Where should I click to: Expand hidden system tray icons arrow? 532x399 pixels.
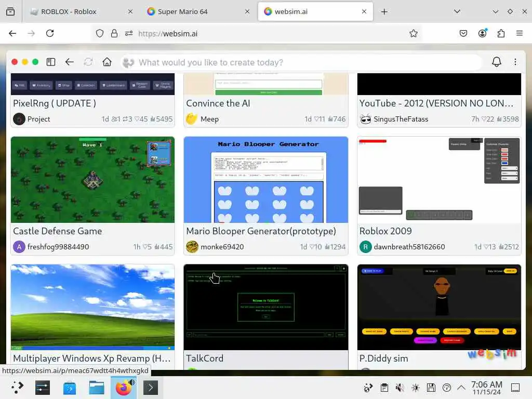click(461, 387)
